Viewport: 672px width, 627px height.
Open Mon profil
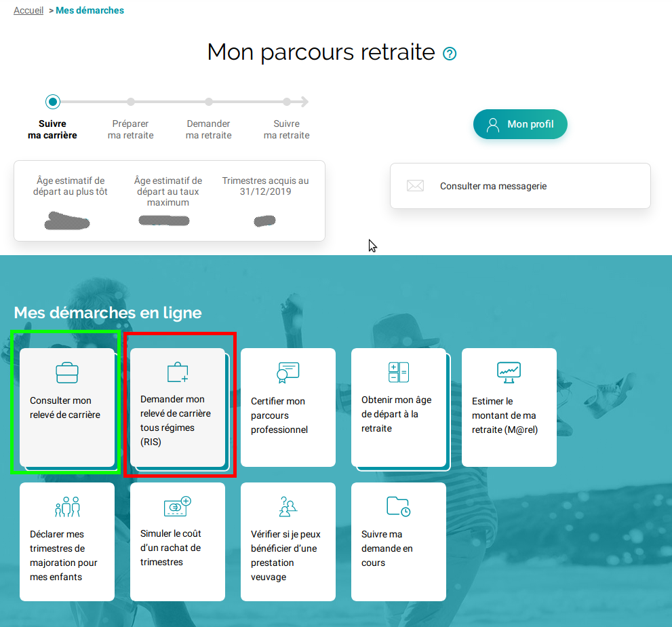(x=520, y=124)
